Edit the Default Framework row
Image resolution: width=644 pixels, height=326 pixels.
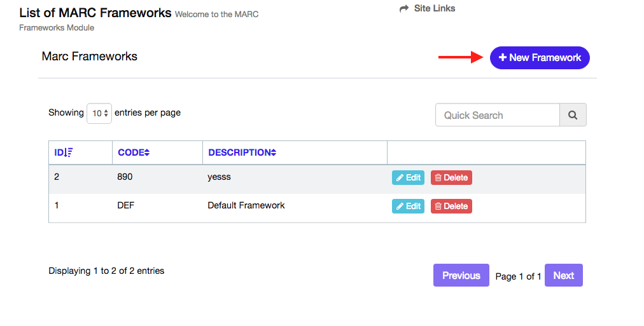click(x=408, y=207)
